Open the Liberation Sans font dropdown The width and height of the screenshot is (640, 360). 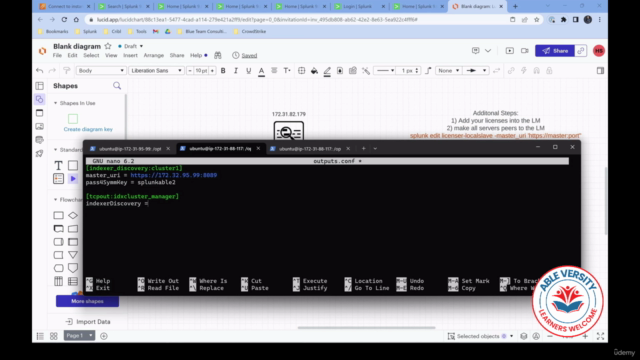pos(156,71)
